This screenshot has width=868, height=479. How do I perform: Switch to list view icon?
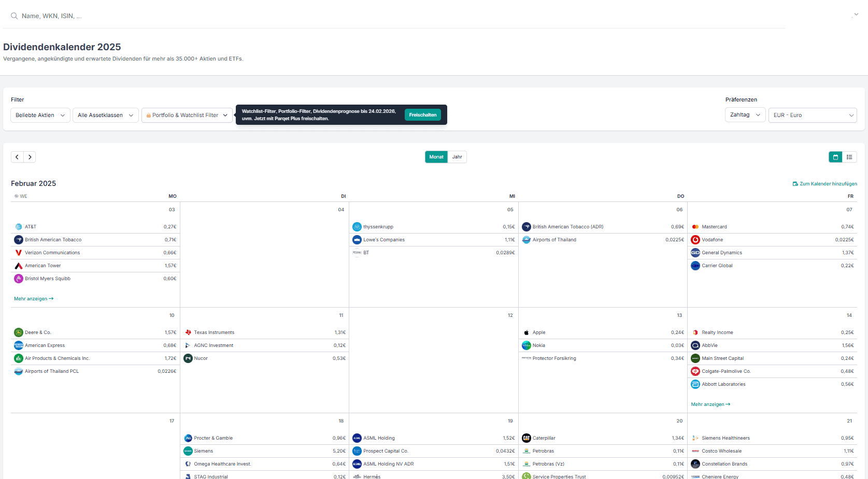849,157
